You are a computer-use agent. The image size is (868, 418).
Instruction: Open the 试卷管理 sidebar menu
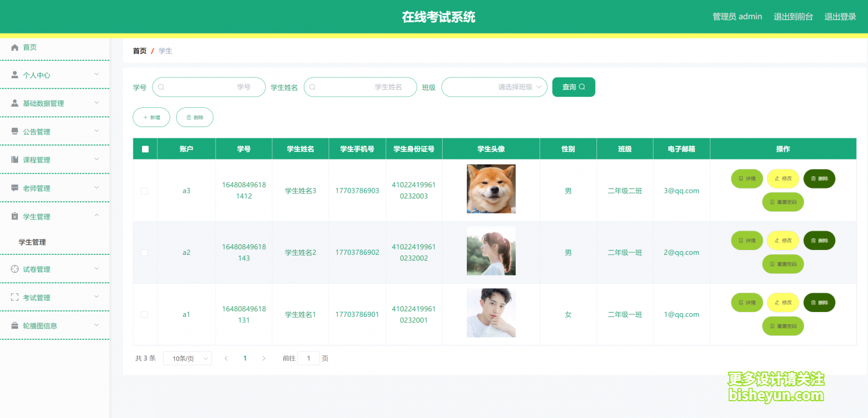point(55,269)
